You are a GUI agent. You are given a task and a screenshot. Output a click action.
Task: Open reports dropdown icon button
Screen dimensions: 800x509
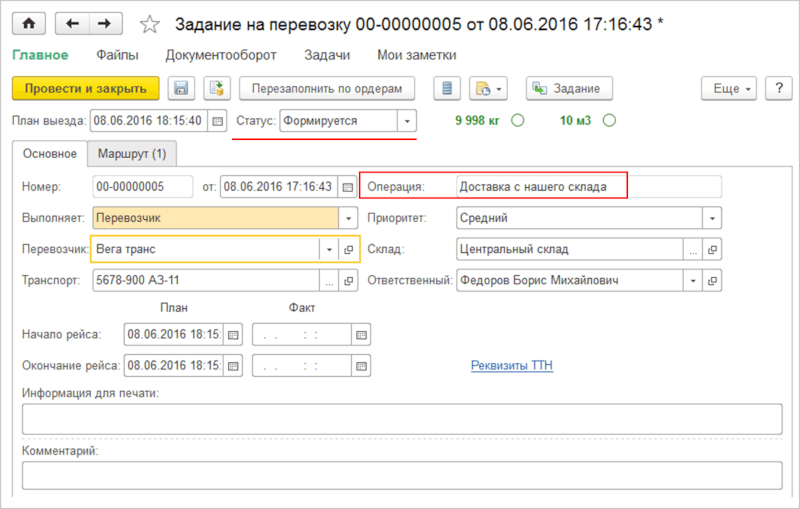488,88
